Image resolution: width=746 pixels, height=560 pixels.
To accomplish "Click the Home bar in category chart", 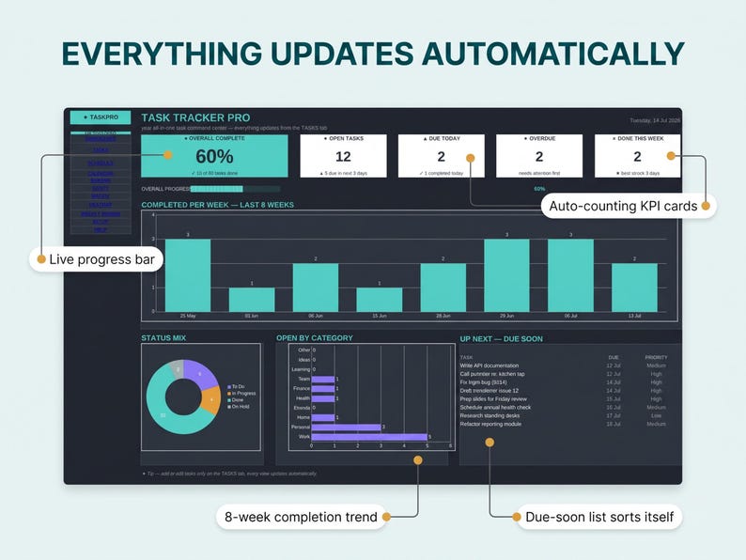I will point(323,418).
